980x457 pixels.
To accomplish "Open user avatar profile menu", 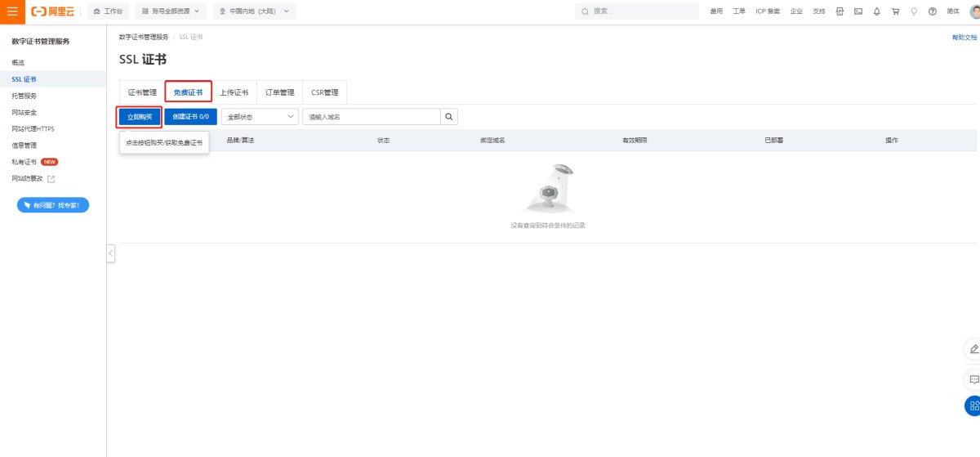I will coord(973,11).
